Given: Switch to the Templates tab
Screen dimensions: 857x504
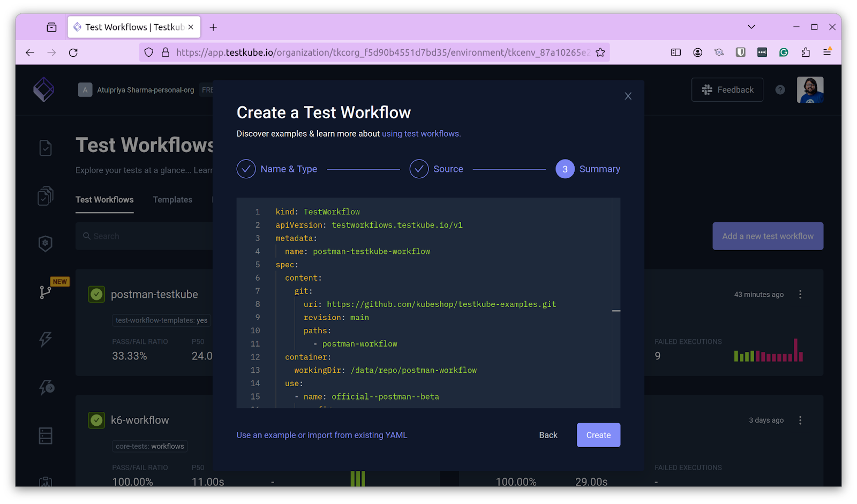Looking at the screenshot, I should tap(172, 200).
